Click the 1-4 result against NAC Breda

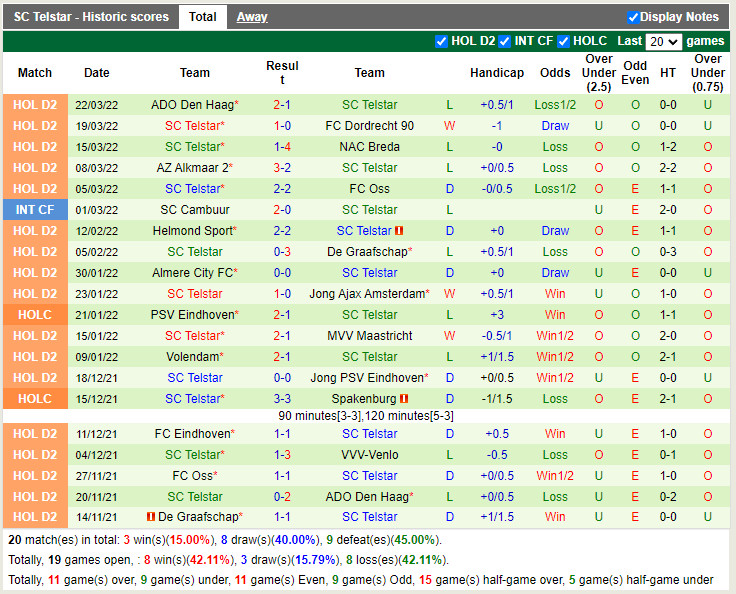coord(282,147)
